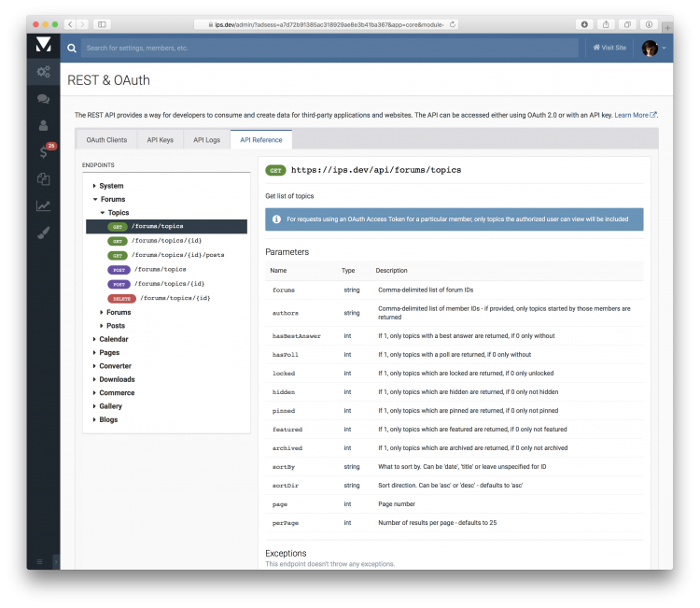This screenshot has width=700, height=608.
Task: Click the Invision logo icon in sidebar
Action: click(43, 45)
